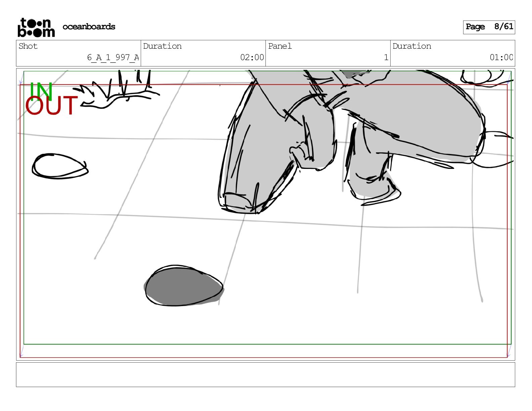
Task: Click the panel Duration header label
Action: pyautogui.click(x=412, y=46)
